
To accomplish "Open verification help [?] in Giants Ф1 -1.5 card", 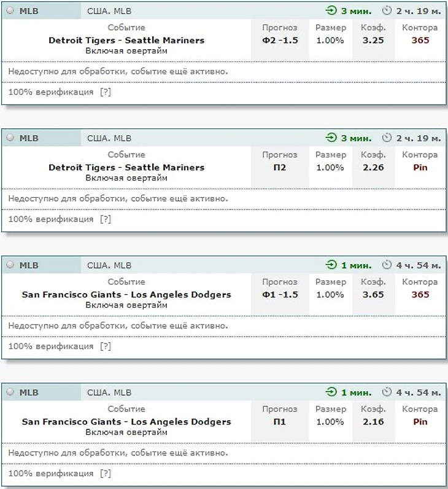I will (106, 346).
